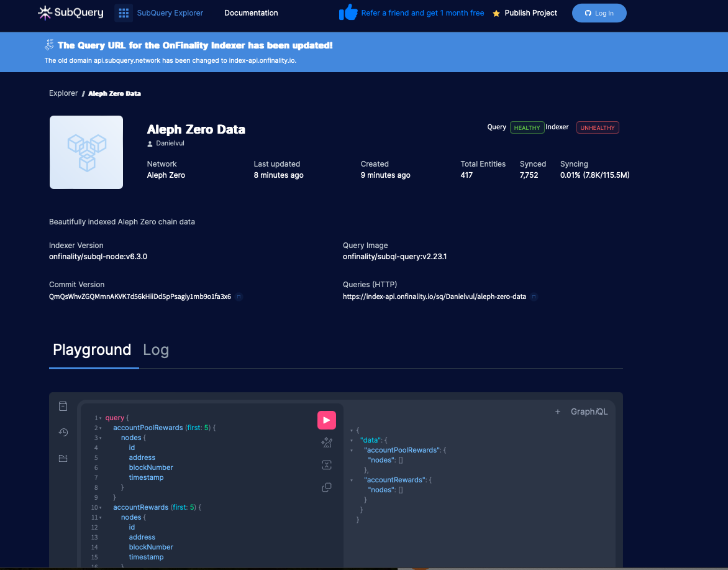Show query history in GraphiQL sidebar
The height and width of the screenshot is (570, 728).
[63, 432]
